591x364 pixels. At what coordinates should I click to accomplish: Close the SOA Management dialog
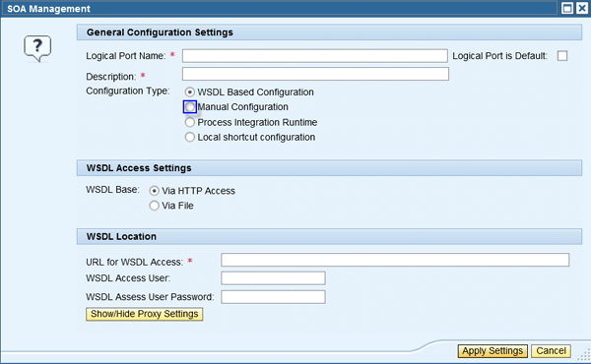(x=581, y=8)
